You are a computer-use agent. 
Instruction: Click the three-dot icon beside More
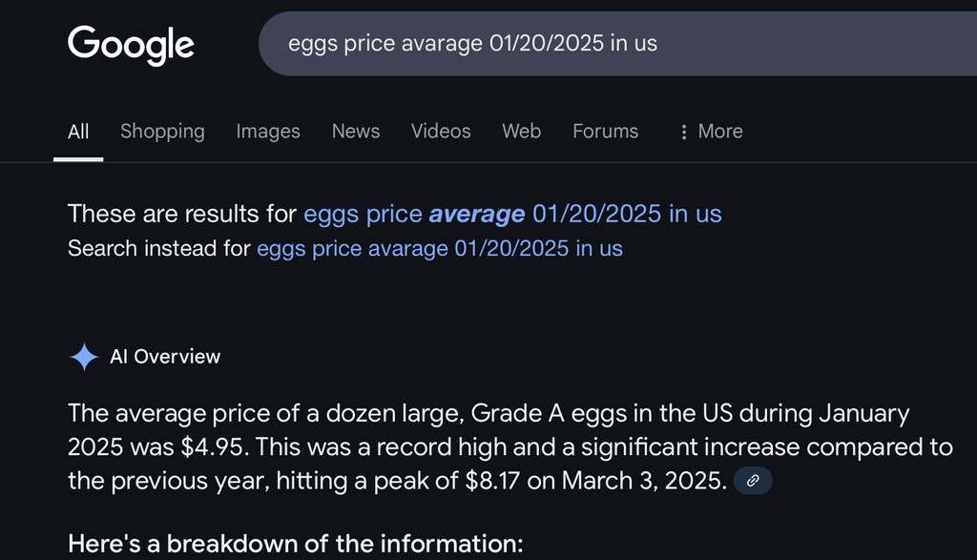click(x=683, y=133)
